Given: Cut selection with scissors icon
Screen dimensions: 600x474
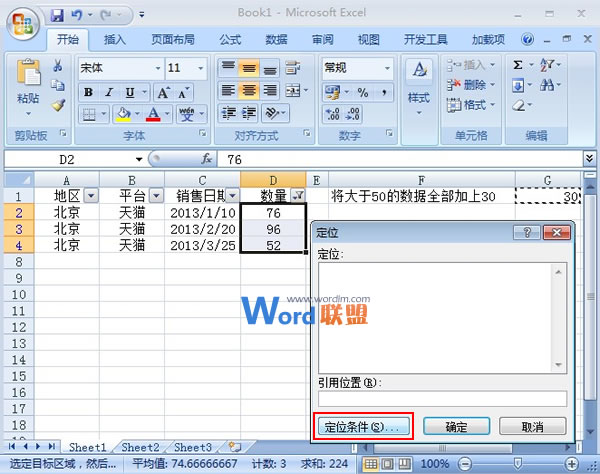Looking at the screenshot, I should 58,65.
